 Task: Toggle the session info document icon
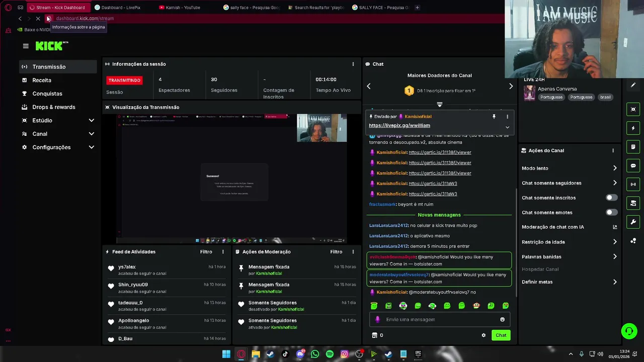[633, 147]
